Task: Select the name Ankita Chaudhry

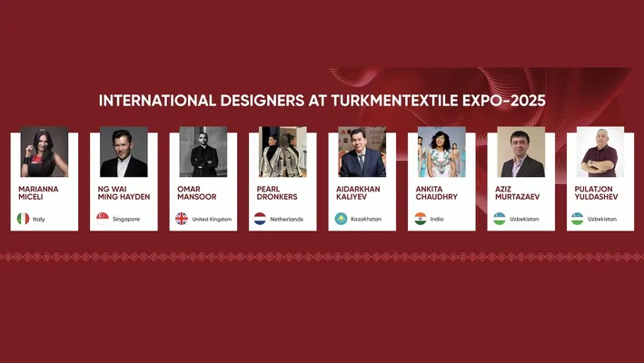Action: (436, 192)
